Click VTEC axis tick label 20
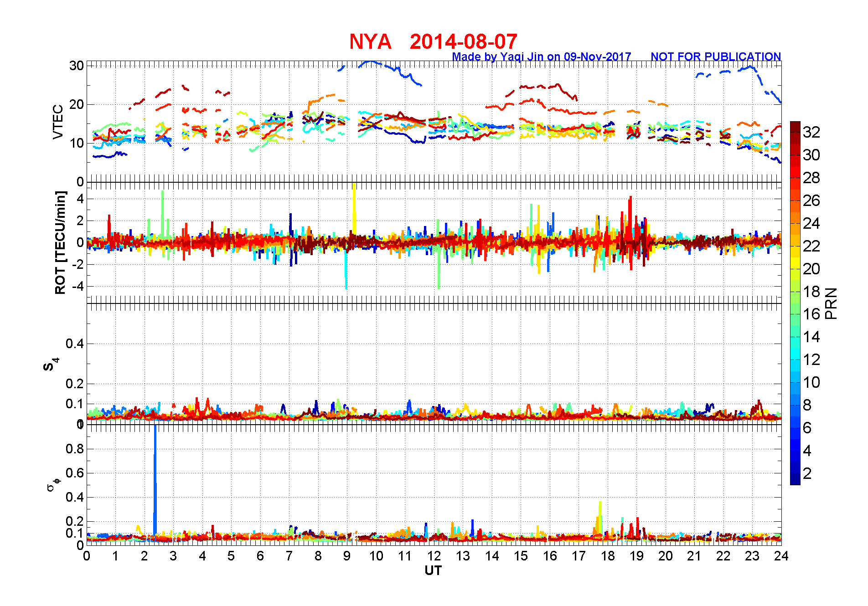 pos(77,104)
